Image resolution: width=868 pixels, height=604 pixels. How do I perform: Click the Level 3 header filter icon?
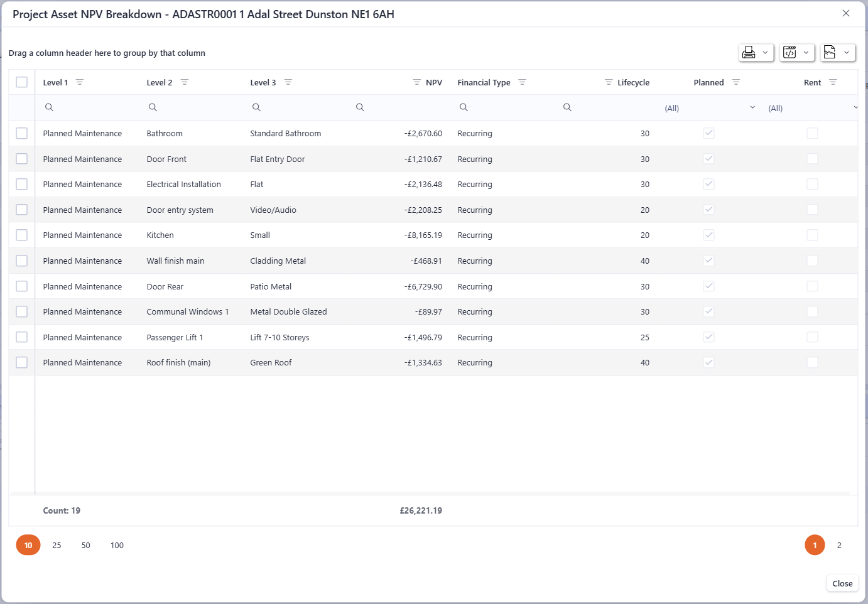[x=288, y=82]
